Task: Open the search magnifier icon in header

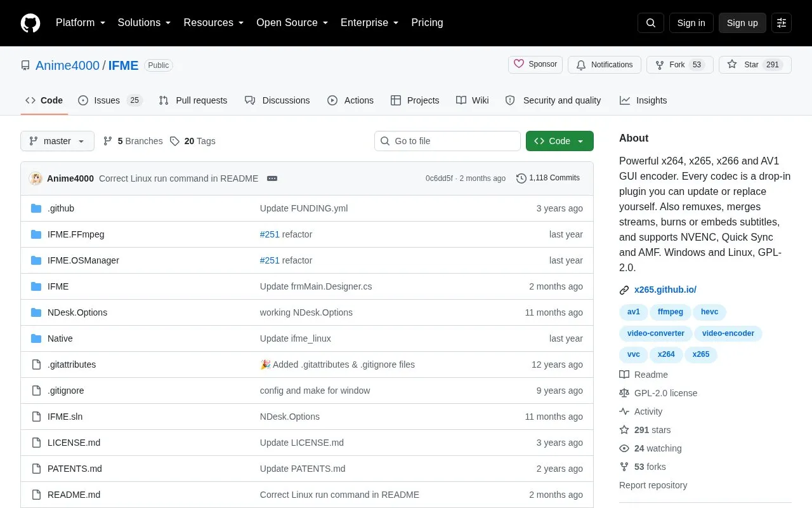Action: pyautogui.click(x=651, y=23)
